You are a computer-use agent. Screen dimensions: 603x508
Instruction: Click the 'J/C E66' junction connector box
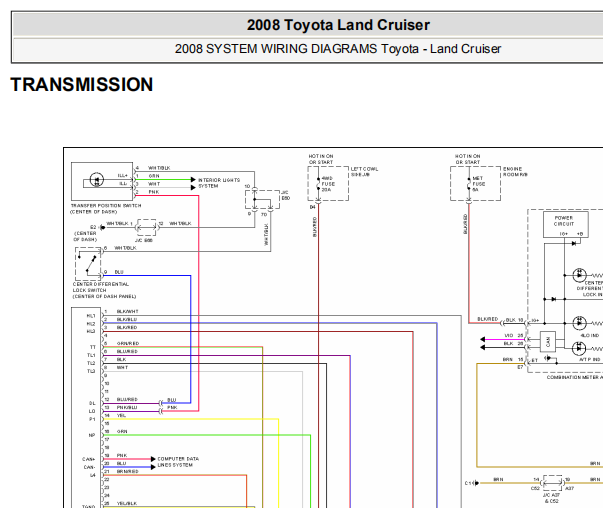pyautogui.click(x=147, y=227)
